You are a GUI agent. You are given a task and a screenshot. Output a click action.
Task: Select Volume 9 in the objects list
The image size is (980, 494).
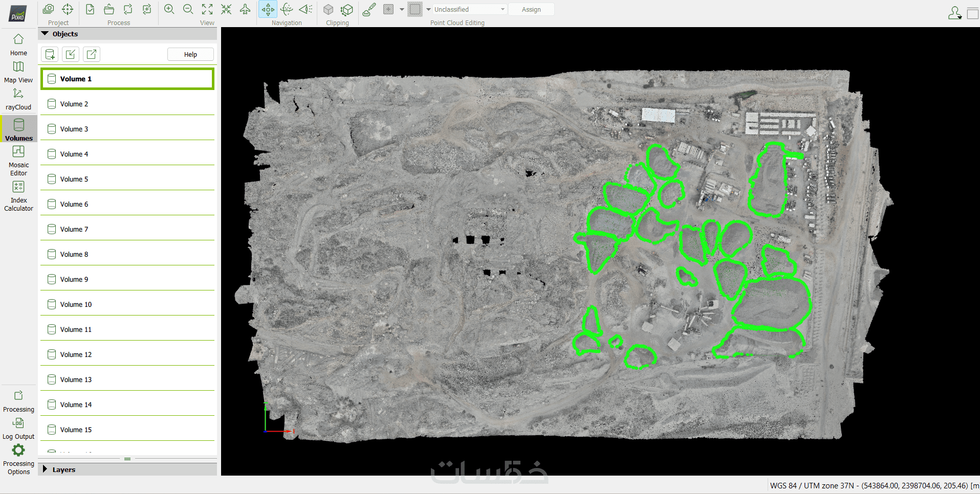127,279
